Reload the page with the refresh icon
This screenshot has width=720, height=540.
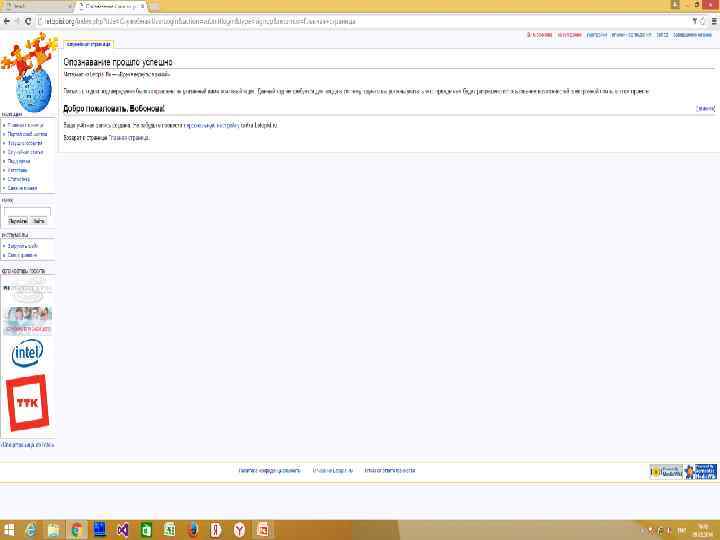[x=28, y=21]
